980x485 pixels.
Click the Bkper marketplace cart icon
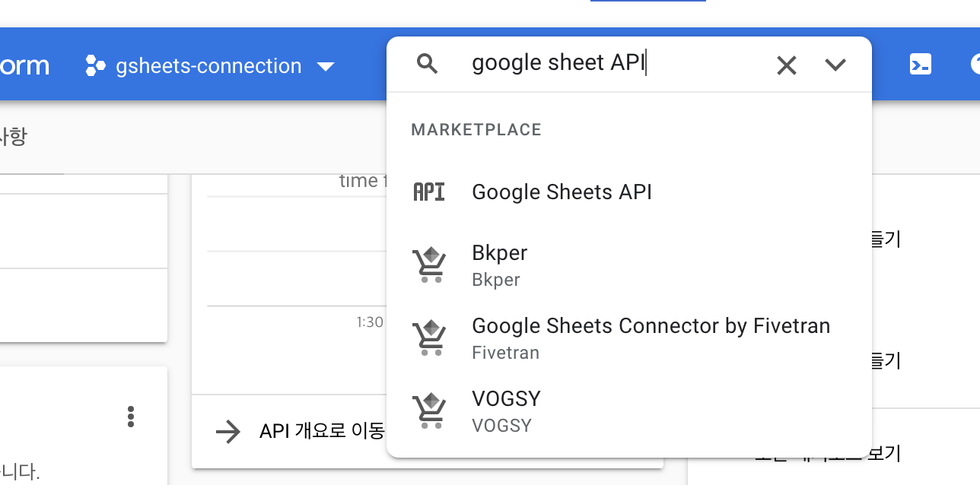click(x=430, y=263)
